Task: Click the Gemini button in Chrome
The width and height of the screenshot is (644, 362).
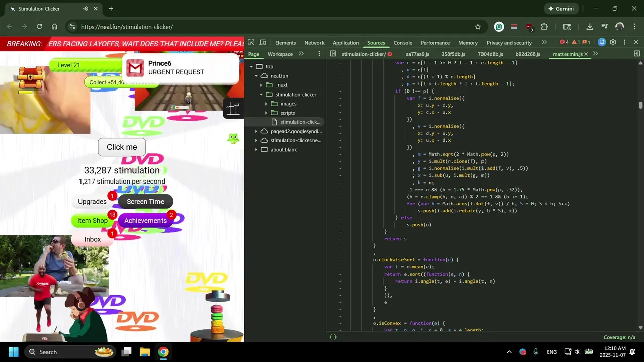Action: tap(561, 9)
